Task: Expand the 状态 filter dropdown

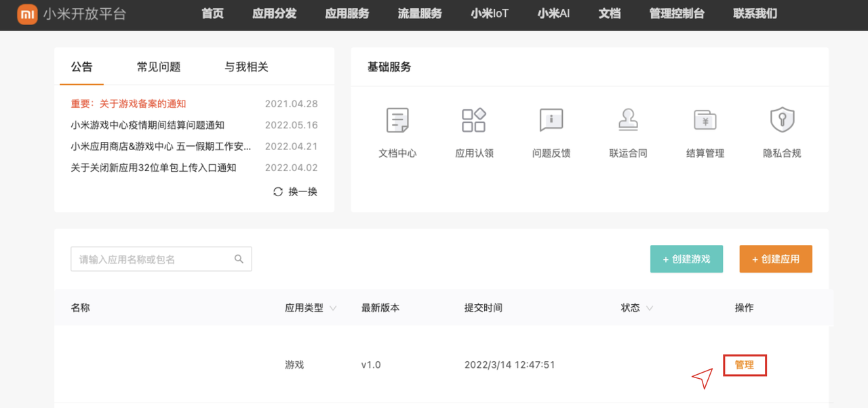Action: click(650, 308)
